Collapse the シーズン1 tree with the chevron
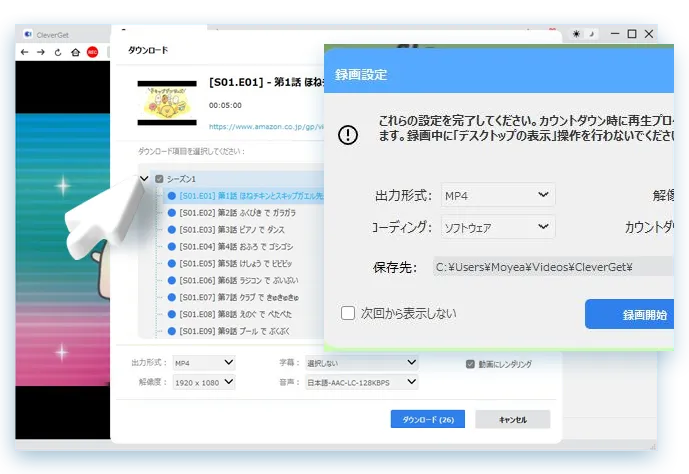Screen dimensions: 689x474 144,178
